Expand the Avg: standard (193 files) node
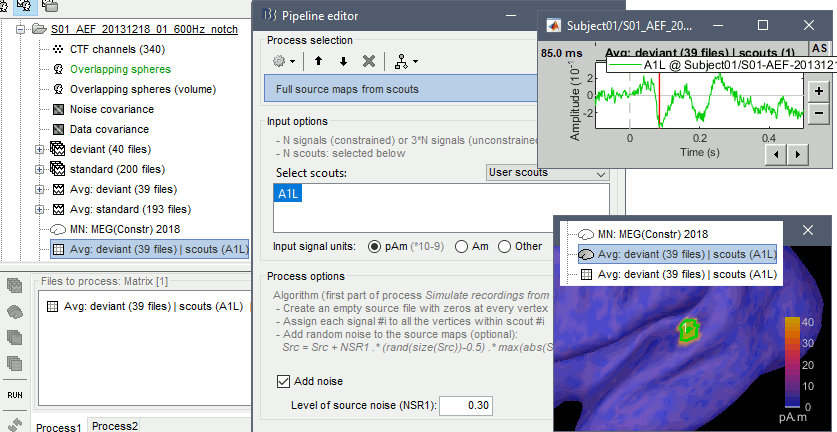This screenshot has height=432, width=837. [40, 209]
